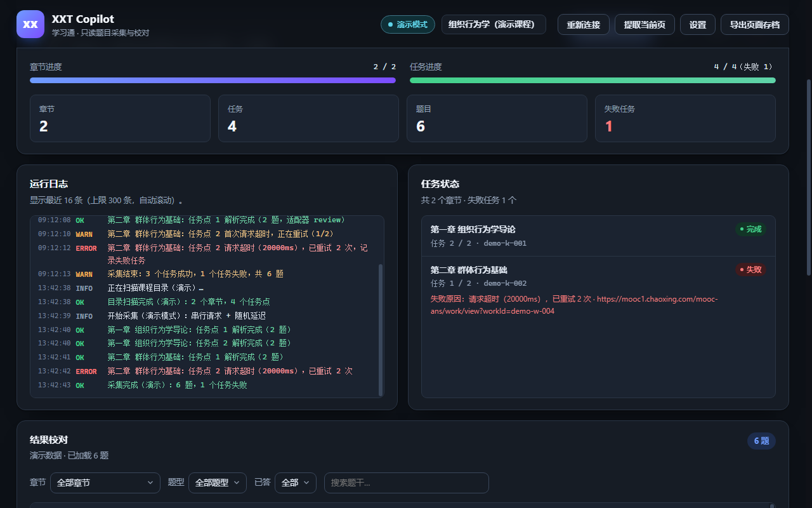
Task: Click the XXT Copilot logo icon
Action: (x=30, y=24)
